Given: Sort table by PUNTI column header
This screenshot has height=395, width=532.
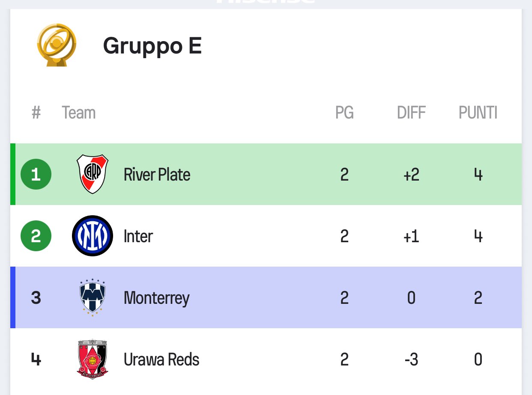Looking at the screenshot, I should click(x=478, y=113).
